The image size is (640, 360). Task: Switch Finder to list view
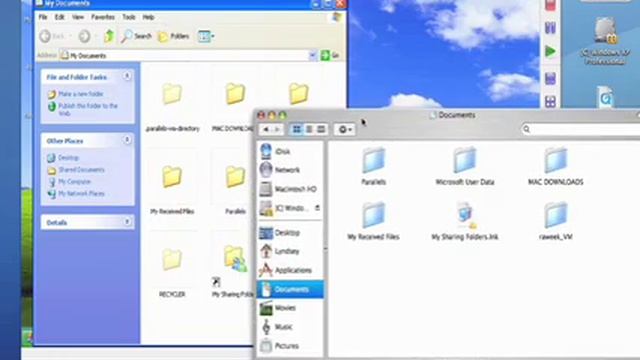coord(309,129)
